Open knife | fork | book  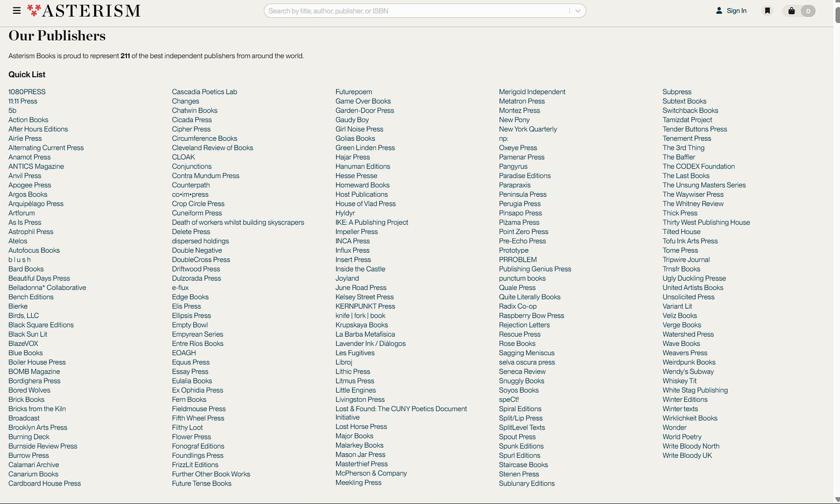pos(361,315)
